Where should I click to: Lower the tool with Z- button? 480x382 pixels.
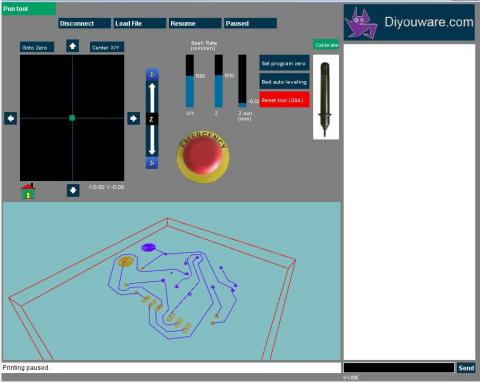point(152,163)
